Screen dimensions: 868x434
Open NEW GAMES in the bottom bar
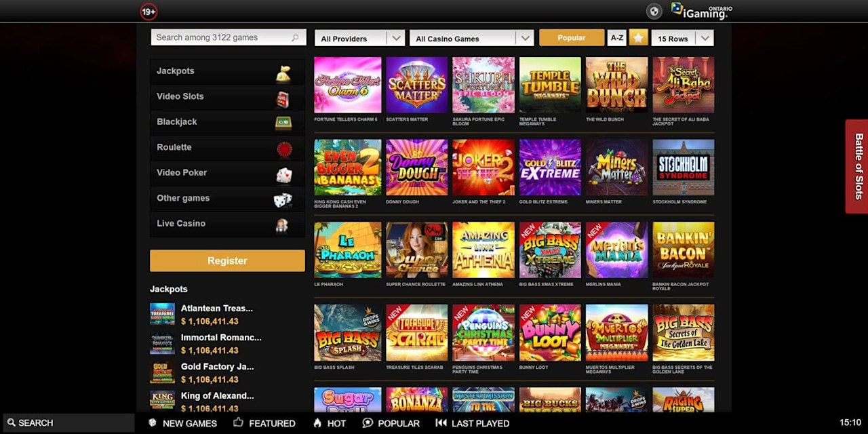(x=183, y=423)
